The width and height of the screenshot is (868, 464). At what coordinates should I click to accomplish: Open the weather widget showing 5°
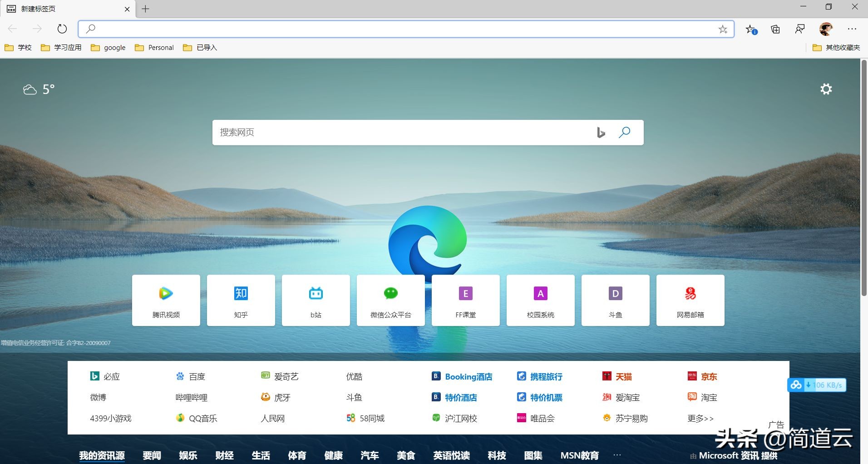[x=39, y=89]
